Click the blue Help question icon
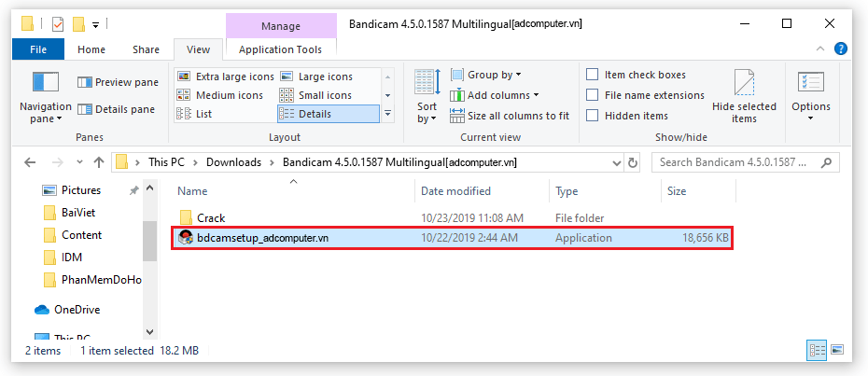The width and height of the screenshot is (868, 376). [x=840, y=49]
